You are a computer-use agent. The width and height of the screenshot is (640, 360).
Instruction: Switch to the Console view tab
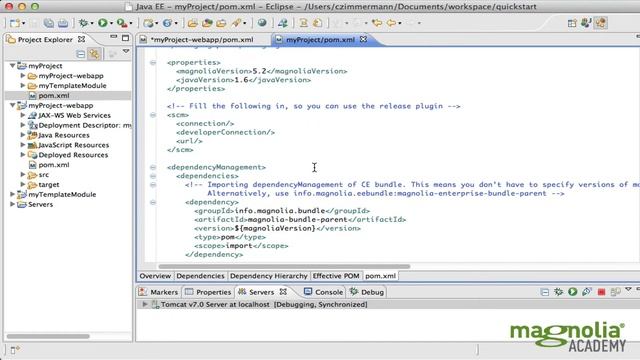click(323, 292)
